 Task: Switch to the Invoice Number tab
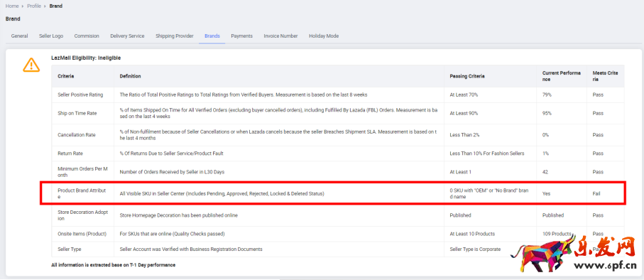click(x=280, y=36)
